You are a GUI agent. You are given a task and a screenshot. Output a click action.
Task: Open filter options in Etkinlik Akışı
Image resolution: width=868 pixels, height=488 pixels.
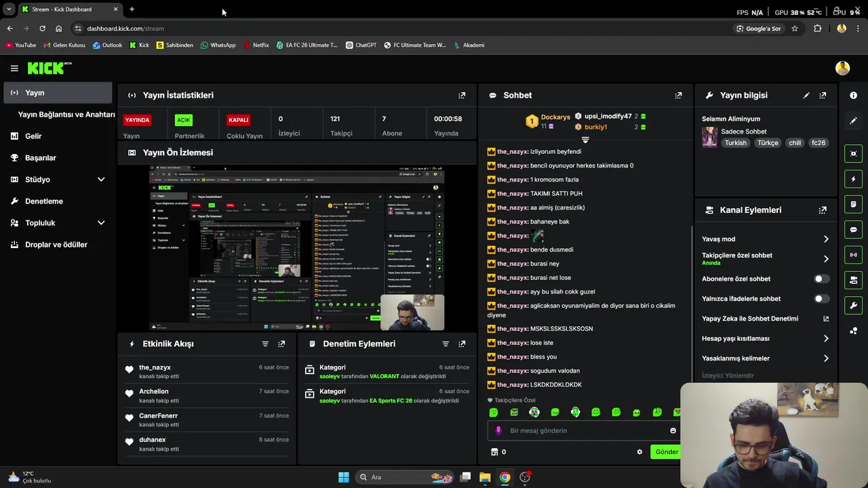point(265,344)
